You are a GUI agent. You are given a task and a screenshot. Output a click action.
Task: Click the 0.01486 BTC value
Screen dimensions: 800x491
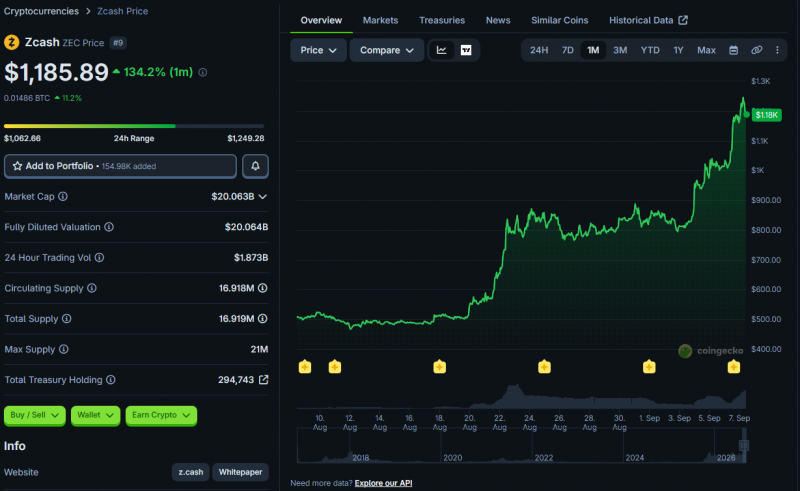27,98
